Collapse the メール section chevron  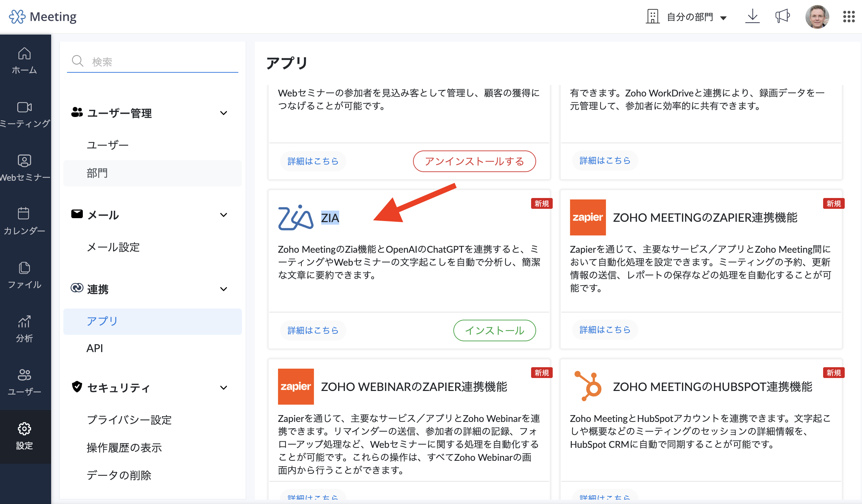point(224,215)
